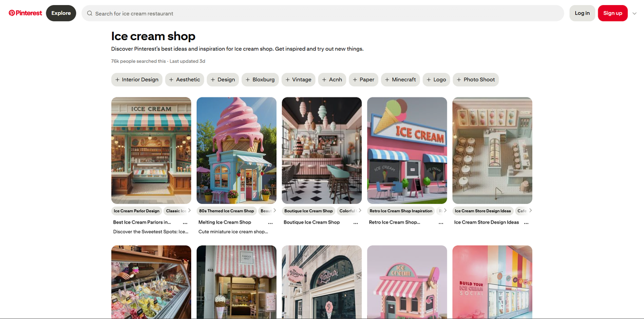Click the Pinterest logo icon
644x319 pixels.
click(11, 13)
